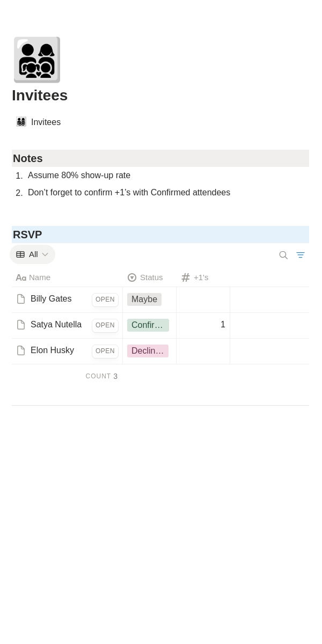322x644 pixels.
Task: Open Billy Gates row with OPEN button
Action: [105, 299]
